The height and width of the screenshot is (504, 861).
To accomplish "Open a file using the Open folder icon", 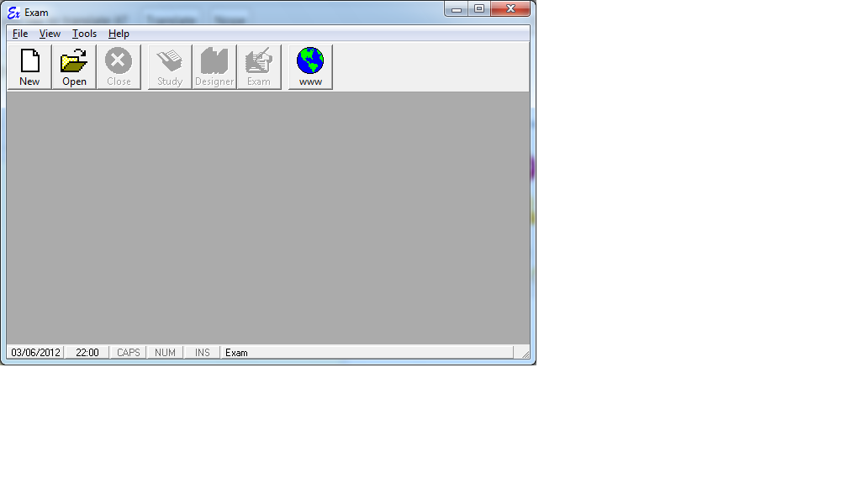I will (x=74, y=67).
